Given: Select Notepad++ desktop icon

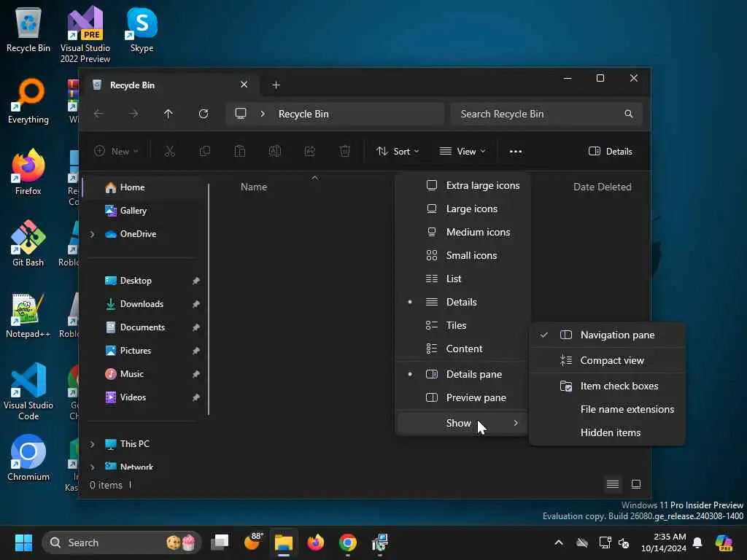Looking at the screenshot, I should pos(28,315).
